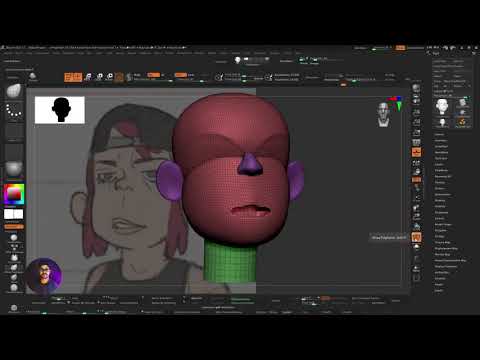This screenshot has width=480, height=360.
Task: Adjust the slider beside the head light icon
Action: [x=256, y=59]
